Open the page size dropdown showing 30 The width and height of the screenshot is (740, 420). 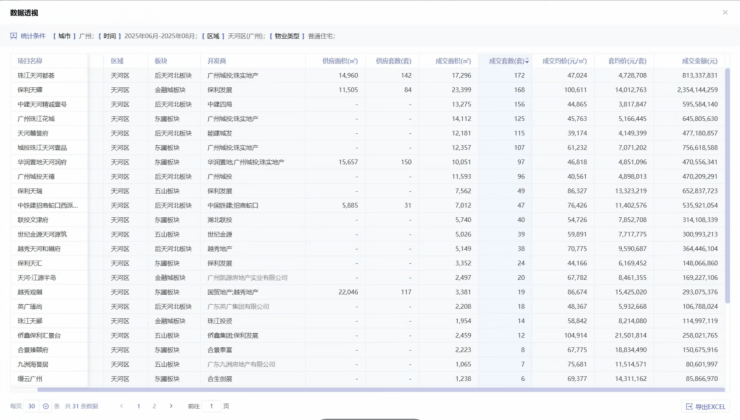[x=37, y=406]
